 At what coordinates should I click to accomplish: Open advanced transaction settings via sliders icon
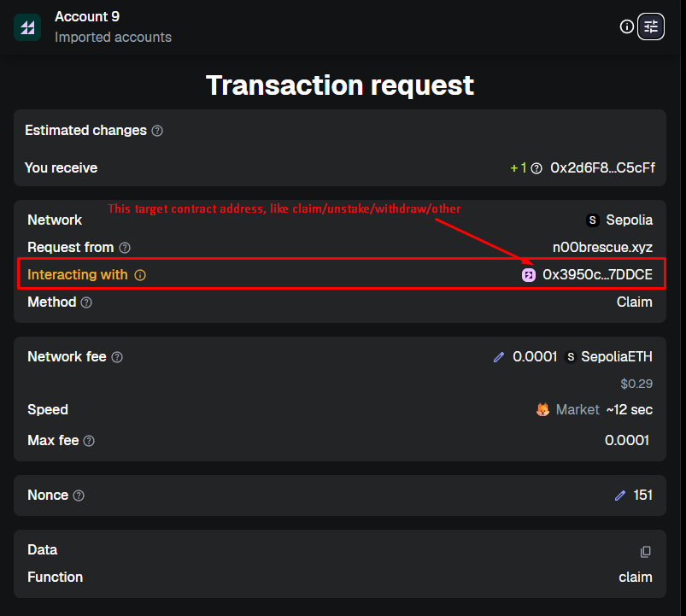pyautogui.click(x=650, y=26)
